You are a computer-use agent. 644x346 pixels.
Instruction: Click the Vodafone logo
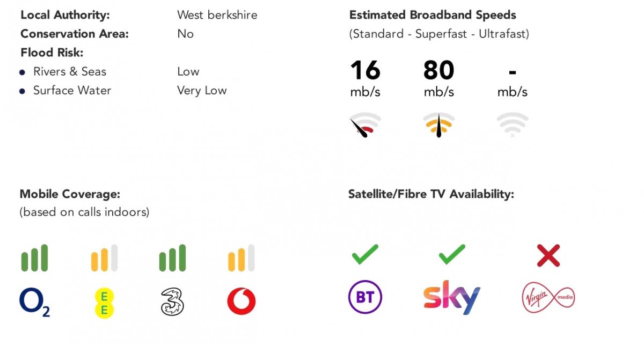click(241, 302)
